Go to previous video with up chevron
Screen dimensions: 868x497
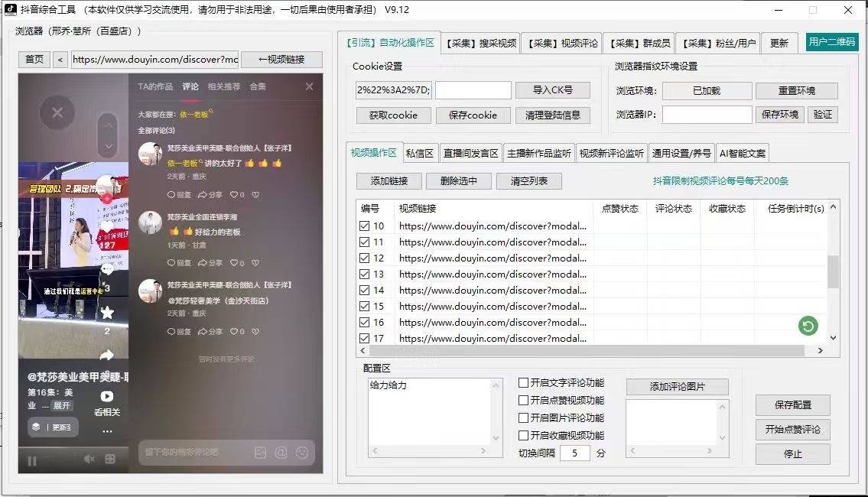[x=109, y=125]
